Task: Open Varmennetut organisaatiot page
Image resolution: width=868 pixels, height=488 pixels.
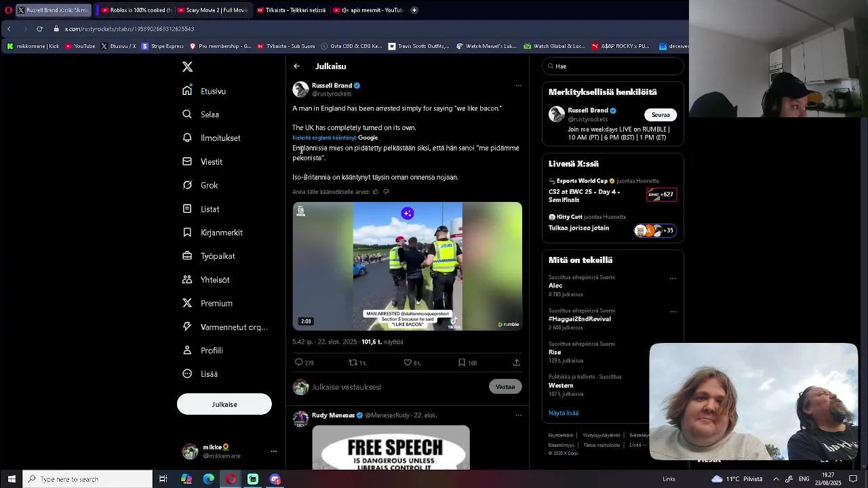Action: click(225, 327)
